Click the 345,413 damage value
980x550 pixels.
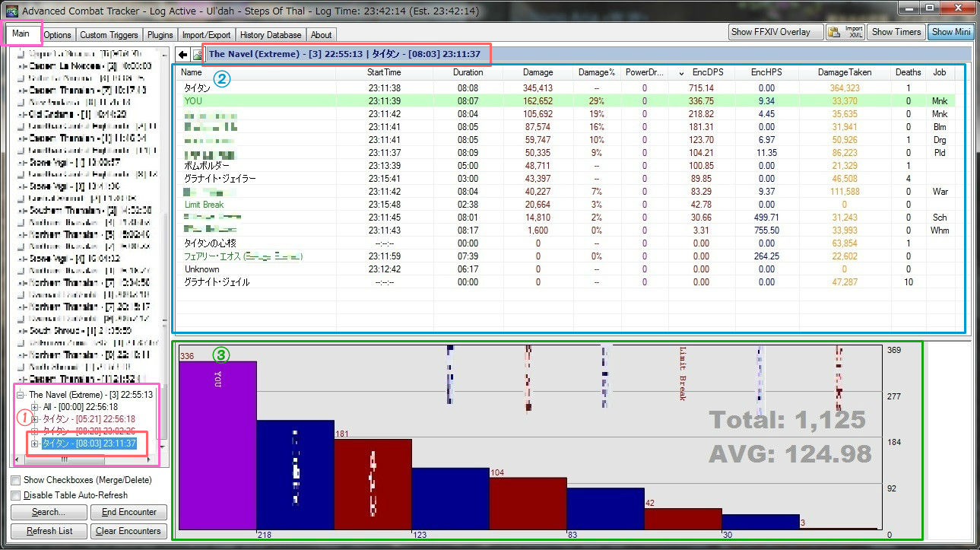pyautogui.click(x=538, y=87)
